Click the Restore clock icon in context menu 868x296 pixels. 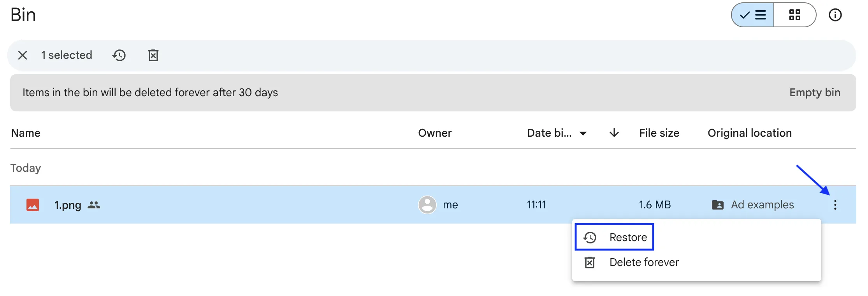click(x=590, y=237)
